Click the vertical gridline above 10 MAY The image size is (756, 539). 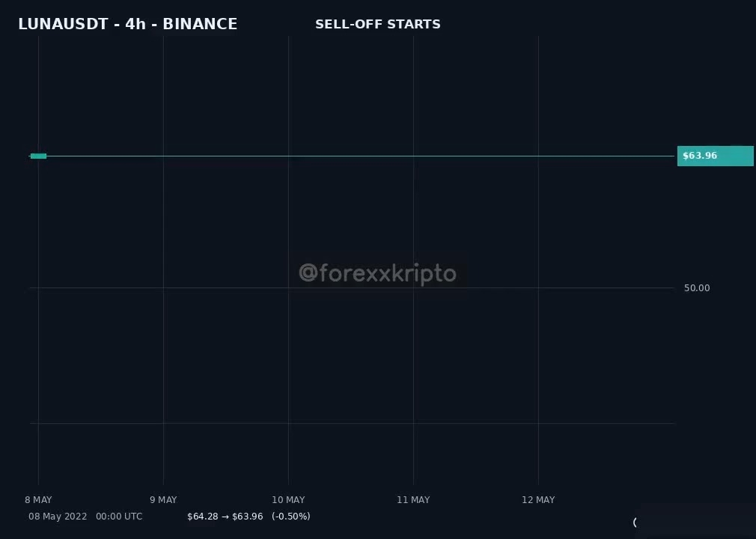point(288,261)
